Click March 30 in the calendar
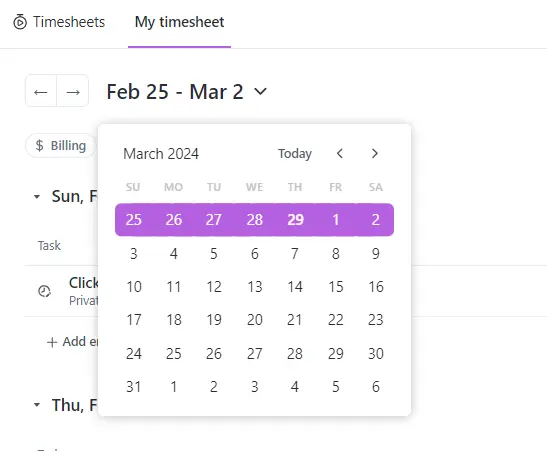 (376, 354)
